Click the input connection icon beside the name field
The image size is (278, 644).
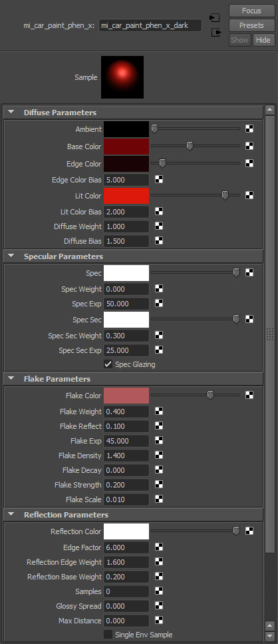point(214,18)
